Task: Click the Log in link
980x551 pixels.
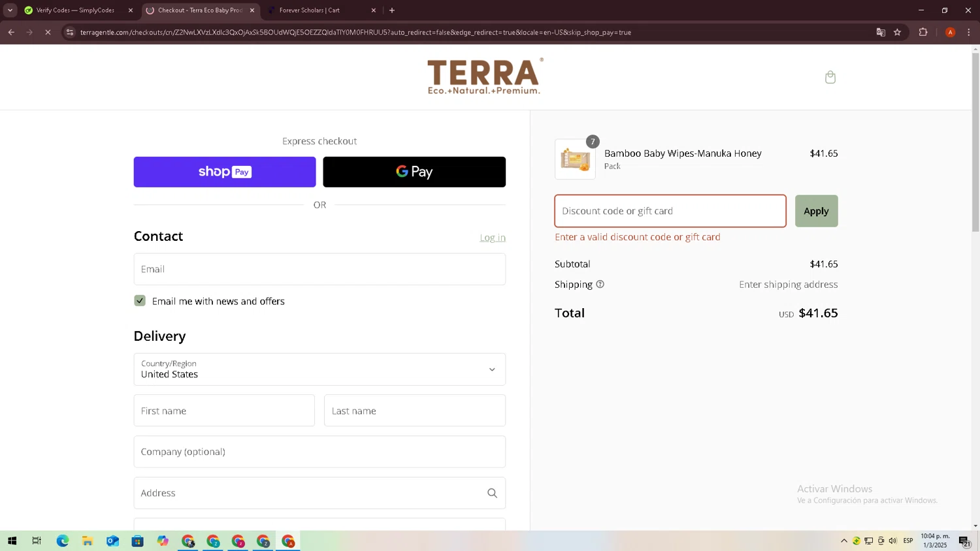Action: coord(493,238)
